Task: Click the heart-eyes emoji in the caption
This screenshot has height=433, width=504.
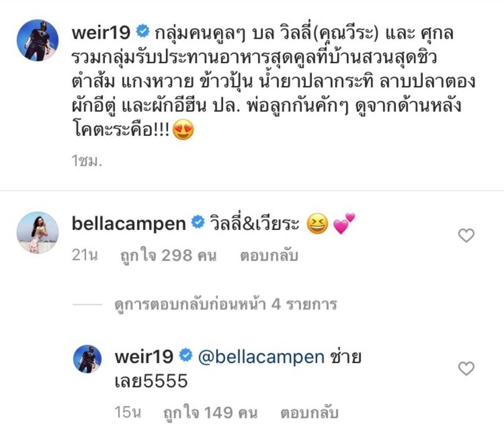Action: (183, 129)
